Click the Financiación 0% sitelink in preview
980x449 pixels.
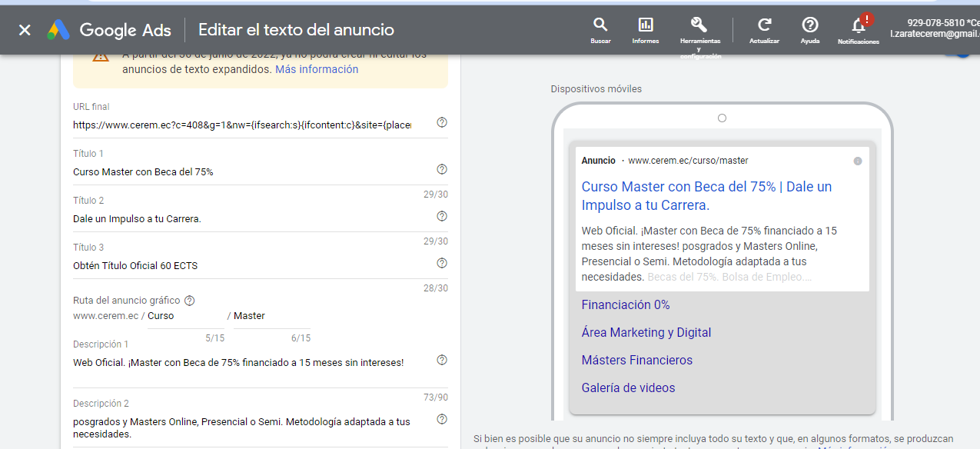[626, 304]
